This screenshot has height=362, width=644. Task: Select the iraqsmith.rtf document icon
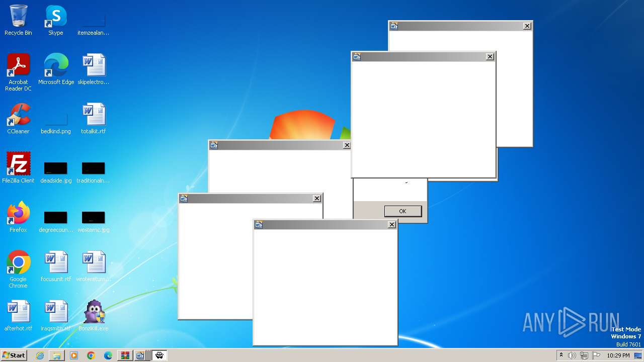click(x=56, y=316)
